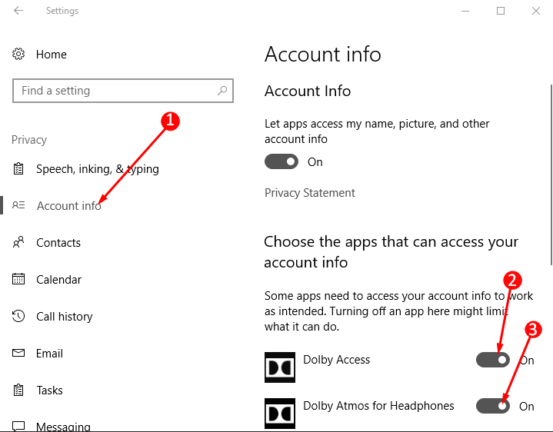553x432 pixels.
Task: Click the Call history clock icon
Action: [x=18, y=316]
